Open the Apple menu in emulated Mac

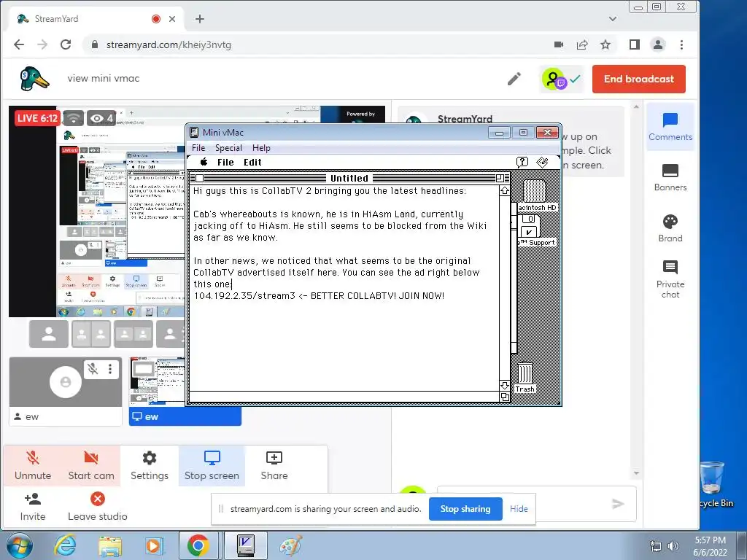[204, 162]
